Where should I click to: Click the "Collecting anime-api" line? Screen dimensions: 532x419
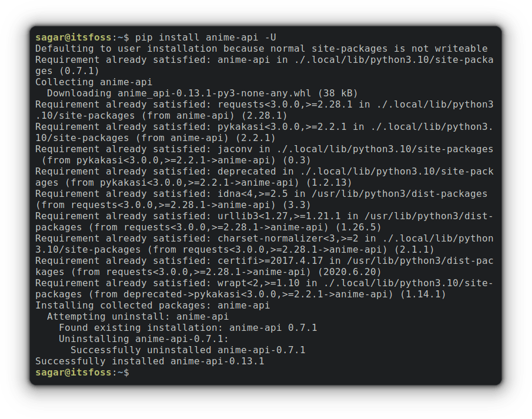[x=93, y=82]
